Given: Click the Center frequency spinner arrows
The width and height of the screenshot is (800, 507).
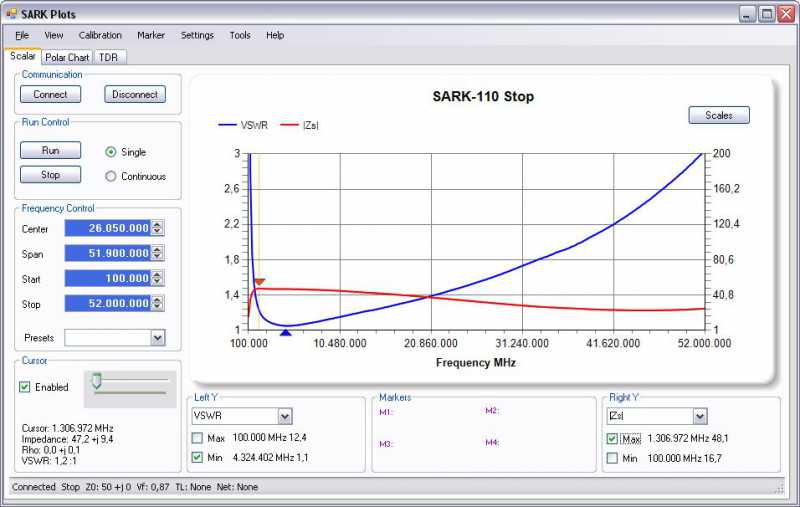Looking at the screenshot, I should [x=158, y=228].
